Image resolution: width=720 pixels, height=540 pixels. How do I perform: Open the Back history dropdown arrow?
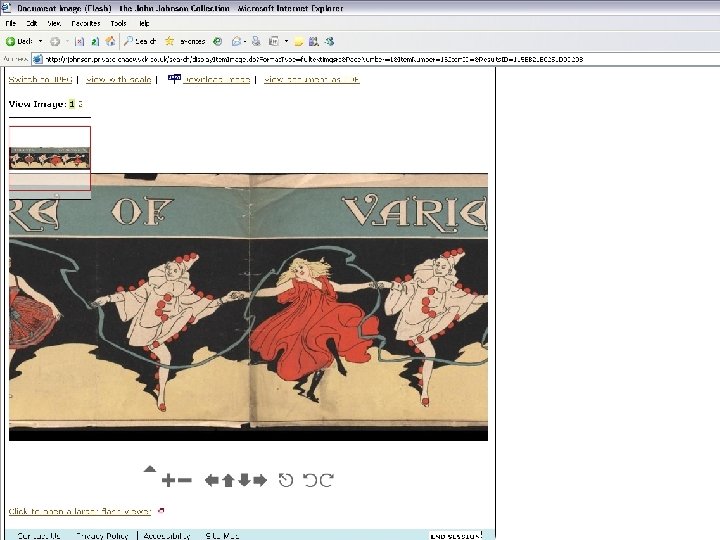point(40,41)
